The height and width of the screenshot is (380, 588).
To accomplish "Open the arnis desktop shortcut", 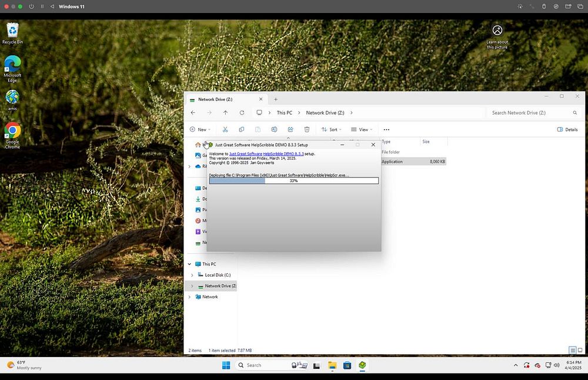I will (x=12, y=100).
